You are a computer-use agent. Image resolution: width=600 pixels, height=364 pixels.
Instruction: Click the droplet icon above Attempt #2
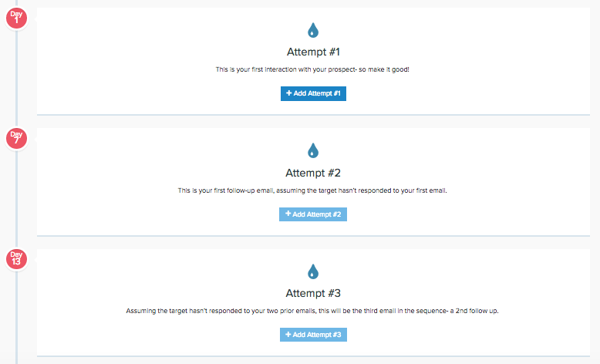(313, 150)
